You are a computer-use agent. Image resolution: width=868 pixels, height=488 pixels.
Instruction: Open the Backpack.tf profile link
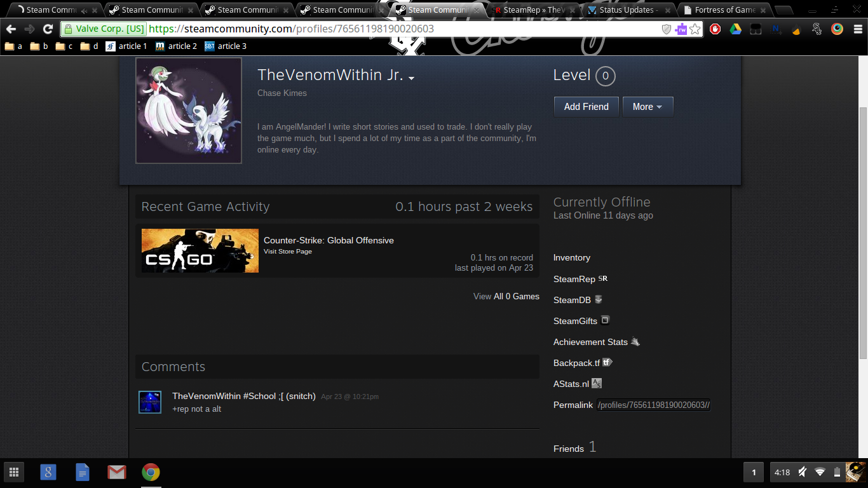[577, 363]
